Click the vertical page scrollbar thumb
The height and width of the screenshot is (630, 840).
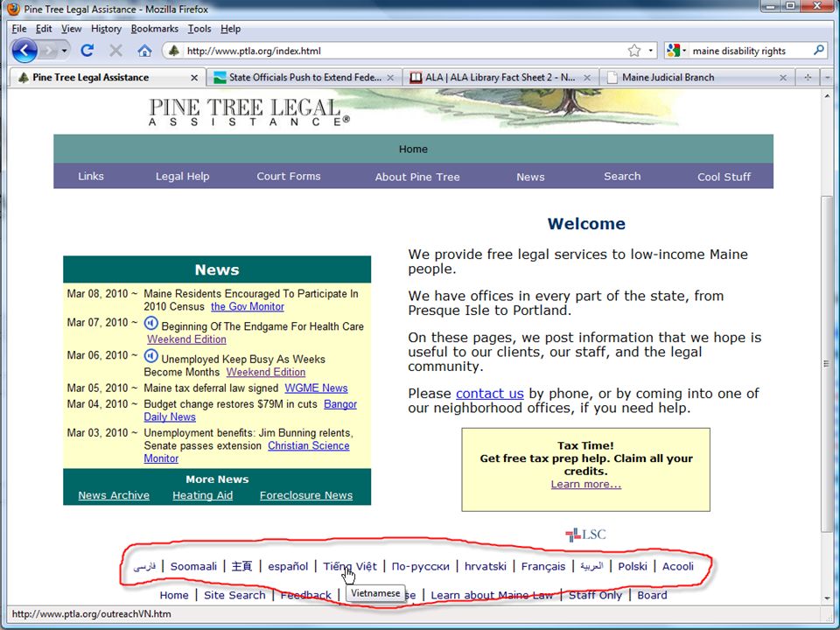pos(827,363)
